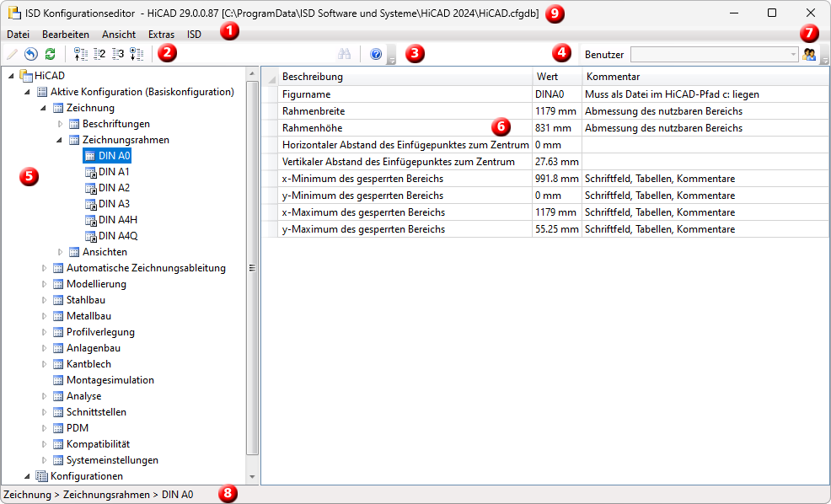This screenshot has height=504, width=831.
Task: Select DIN A4Q in the tree
Action: (118, 236)
